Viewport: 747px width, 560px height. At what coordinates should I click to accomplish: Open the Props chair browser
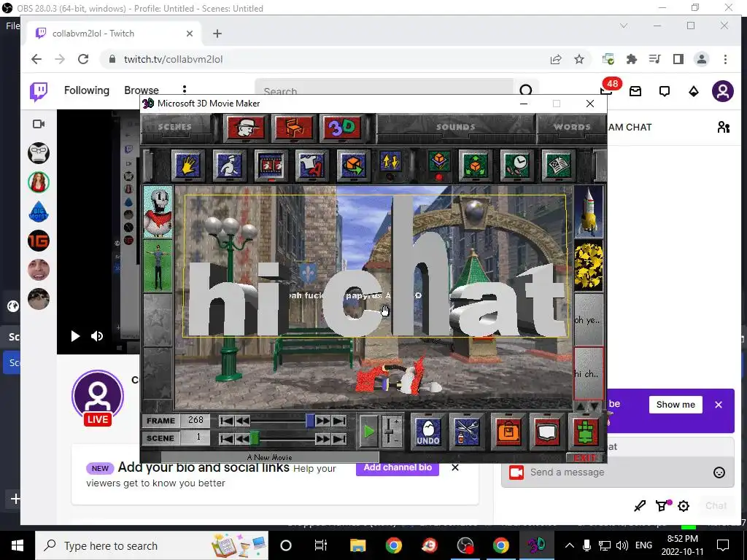pos(294,128)
